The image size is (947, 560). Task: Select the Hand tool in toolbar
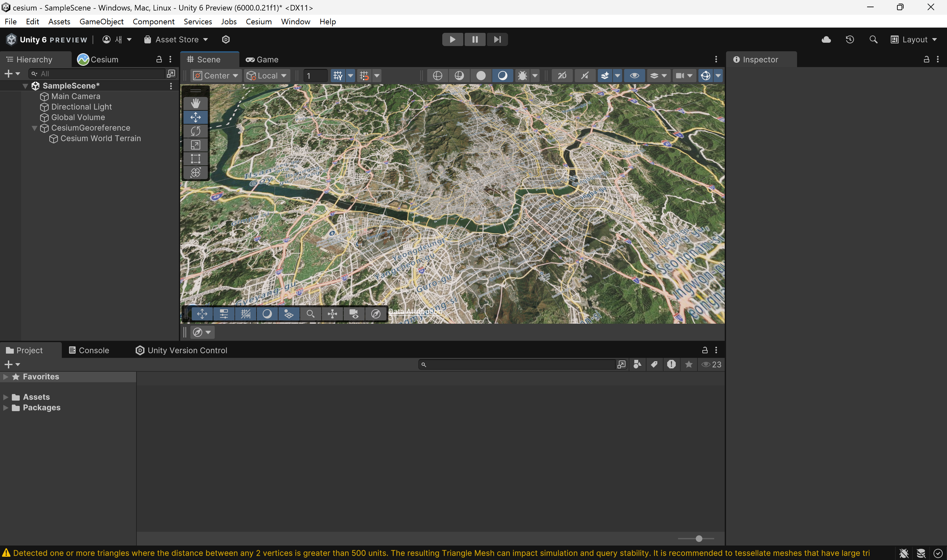point(195,102)
